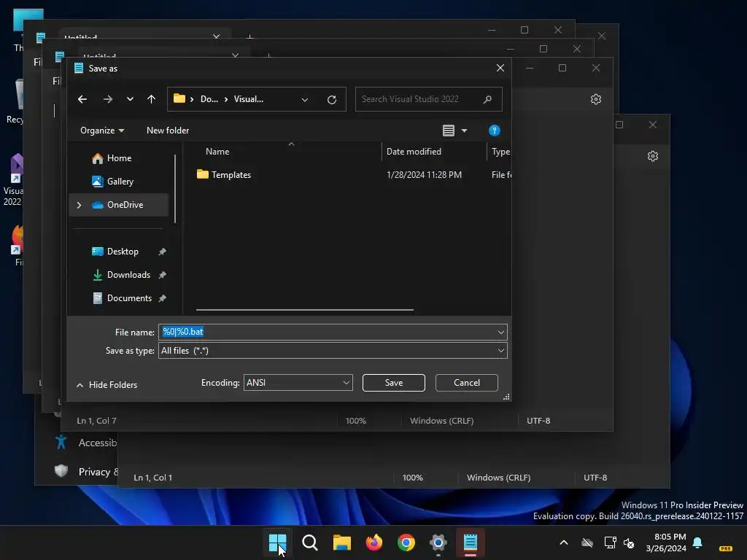Click the pin icon next to Desktop
The height and width of the screenshot is (560, 747).
tap(163, 252)
